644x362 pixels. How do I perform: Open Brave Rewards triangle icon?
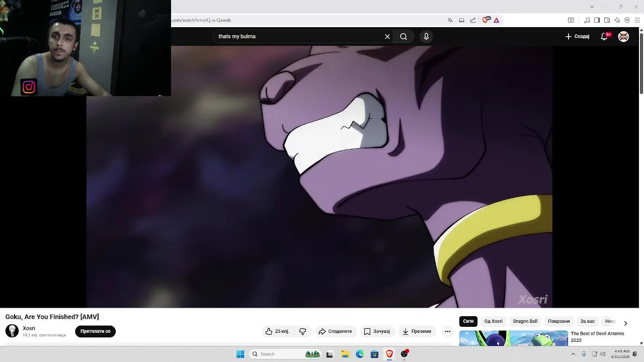click(496, 20)
